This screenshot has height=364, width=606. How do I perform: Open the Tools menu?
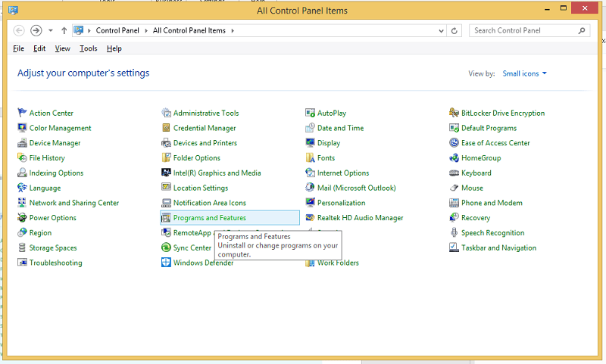(89, 48)
